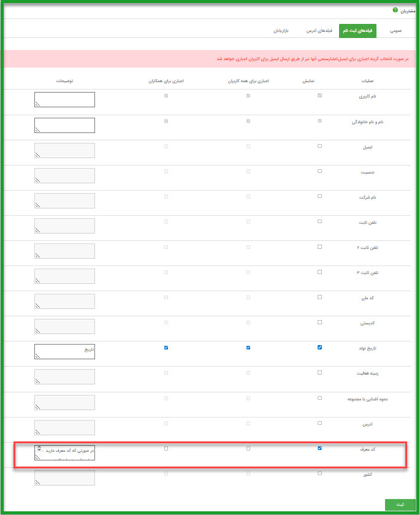The image size is (420, 515).
Task: Click the کد معرف row label
Action: [x=367, y=449]
